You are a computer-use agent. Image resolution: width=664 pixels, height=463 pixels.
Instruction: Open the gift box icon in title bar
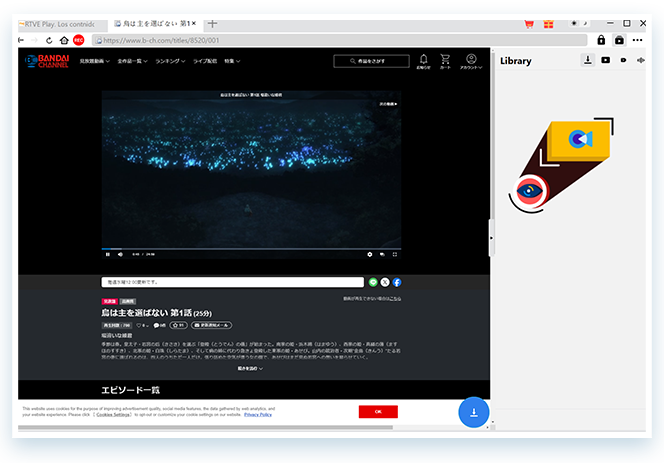pos(548,24)
